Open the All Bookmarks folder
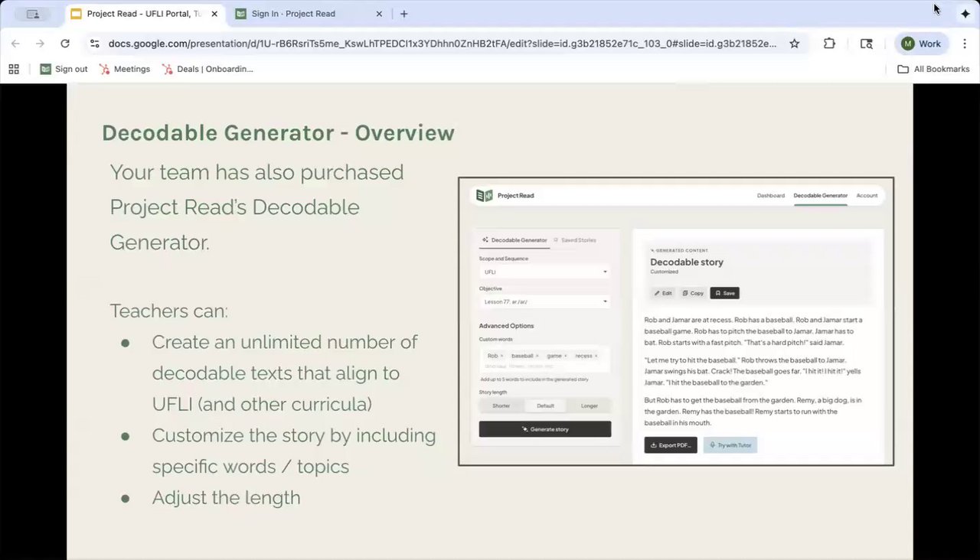Screen dimensions: 980x560 tap(933, 69)
